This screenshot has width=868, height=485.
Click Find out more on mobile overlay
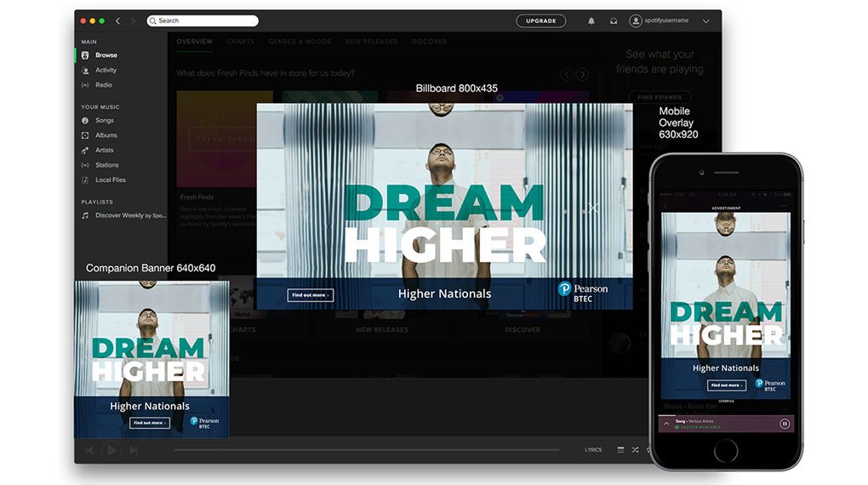[726, 385]
